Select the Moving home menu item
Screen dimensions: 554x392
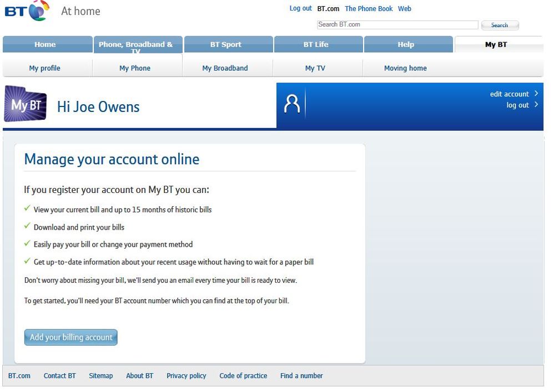[x=405, y=68]
